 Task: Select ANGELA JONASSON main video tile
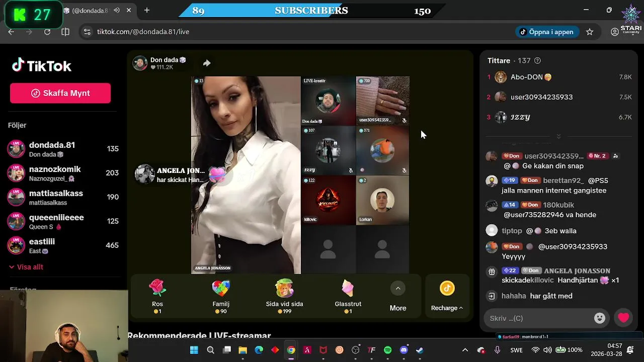(246, 175)
